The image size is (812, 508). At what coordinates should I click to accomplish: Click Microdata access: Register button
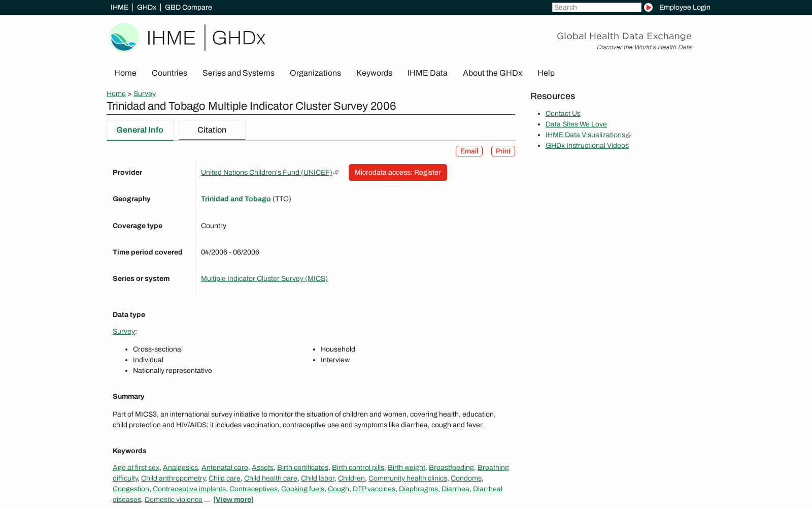click(x=398, y=172)
